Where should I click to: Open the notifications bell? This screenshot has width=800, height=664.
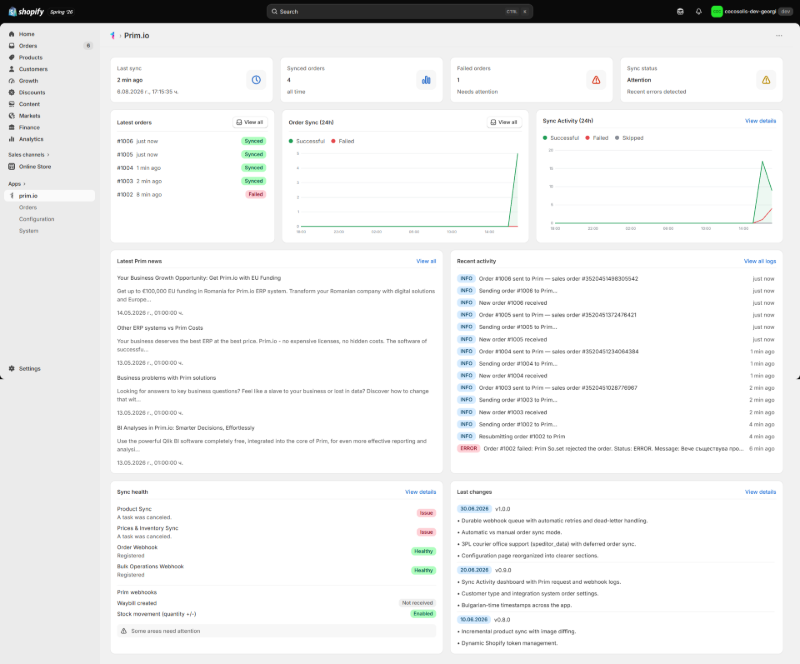[698, 11]
